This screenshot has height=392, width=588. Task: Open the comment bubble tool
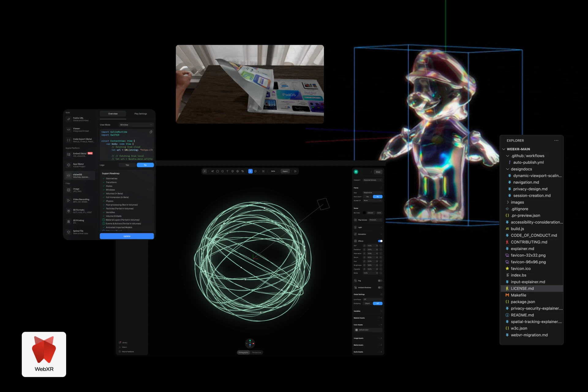click(255, 171)
